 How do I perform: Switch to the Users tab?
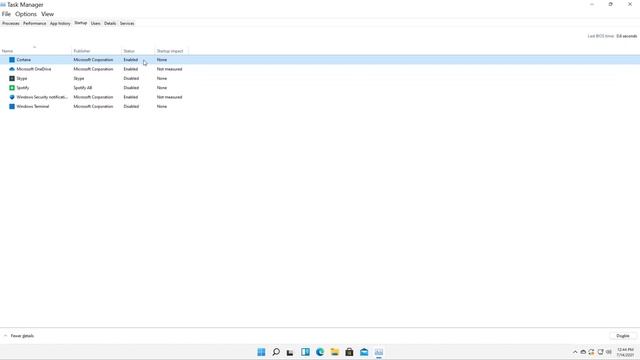point(96,23)
